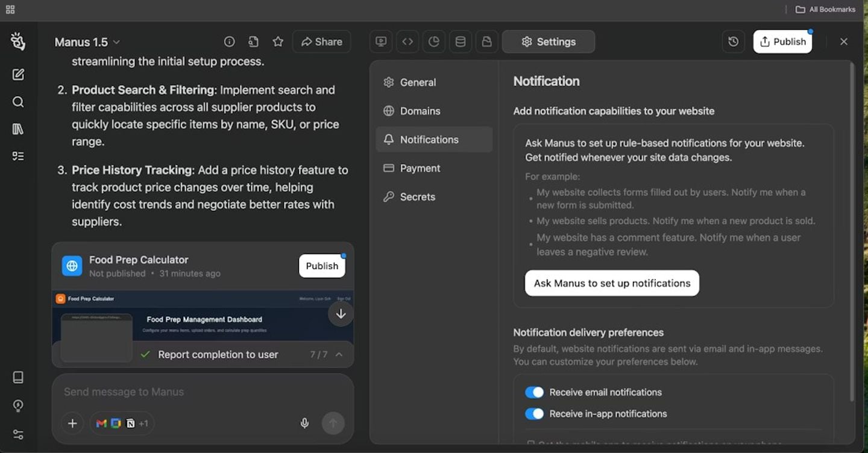Image resolution: width=868 pixels, height=453 pixels.
Task: Open the search icon in left sidebar
Action: [x=18, y=102]
